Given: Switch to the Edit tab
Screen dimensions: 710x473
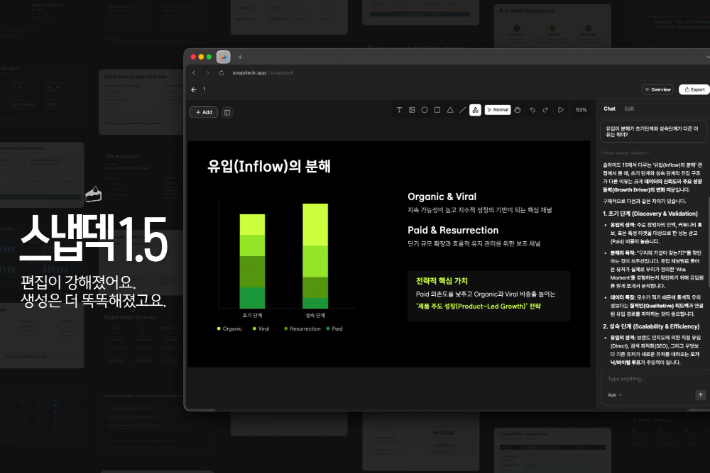Looking at the screenshot, I should 630,108.
